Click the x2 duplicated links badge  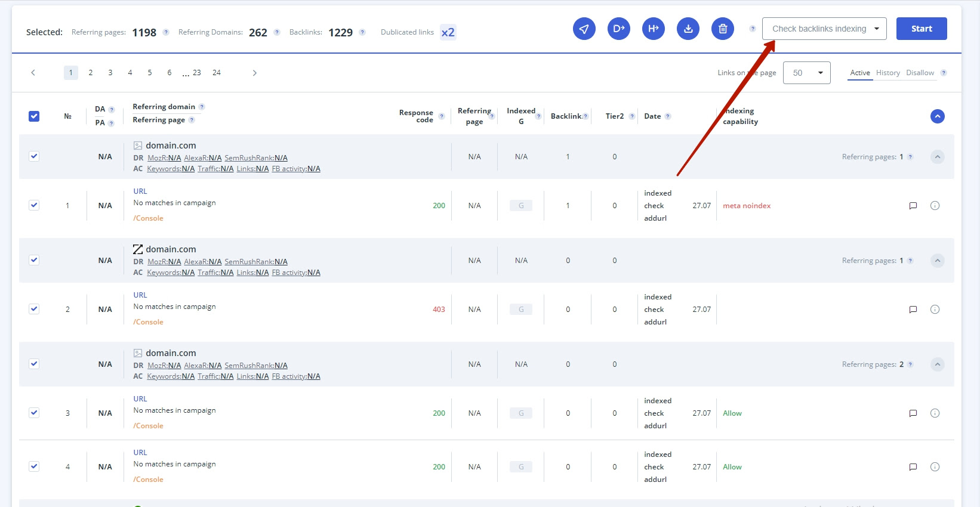tap(448, 32)
